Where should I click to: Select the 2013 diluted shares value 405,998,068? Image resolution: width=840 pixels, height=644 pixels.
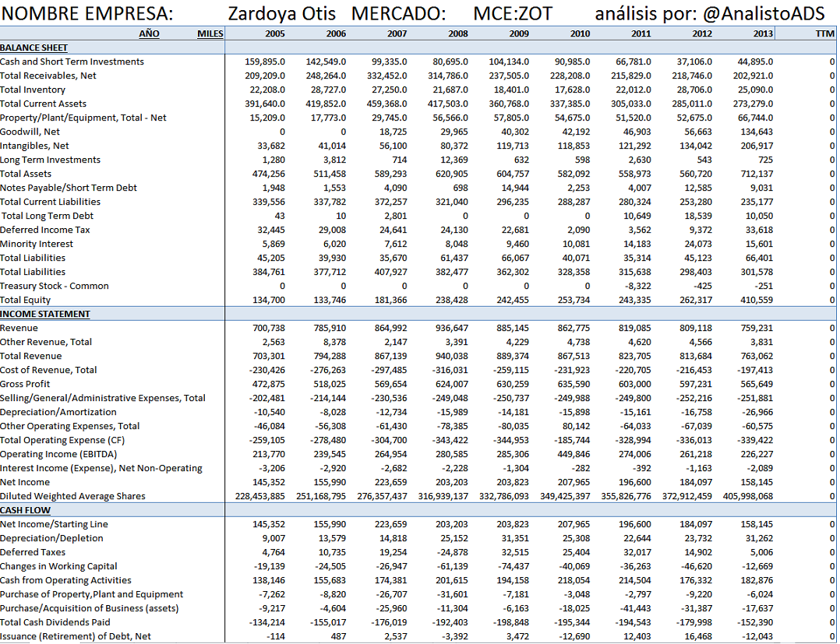[748, 496]
